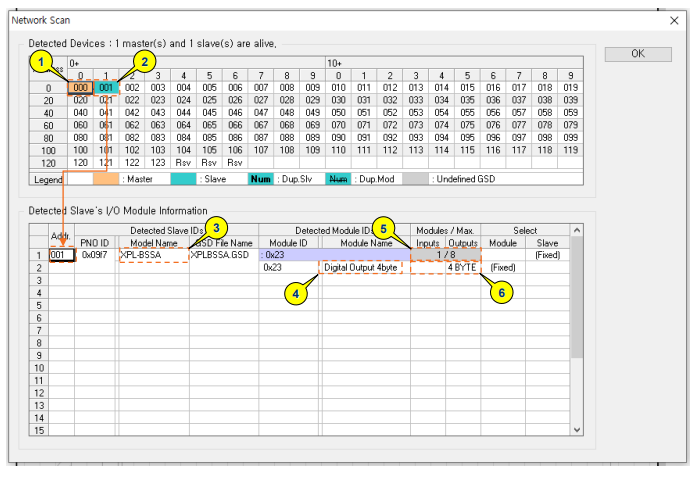Click the XPL-BSSA model name cell
Image resolution: width=696 pixels, height=477 pixels.
coord(153,255)
